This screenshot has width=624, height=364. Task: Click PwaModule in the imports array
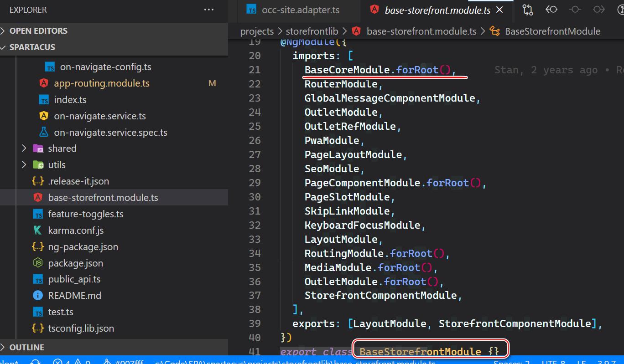332,140
